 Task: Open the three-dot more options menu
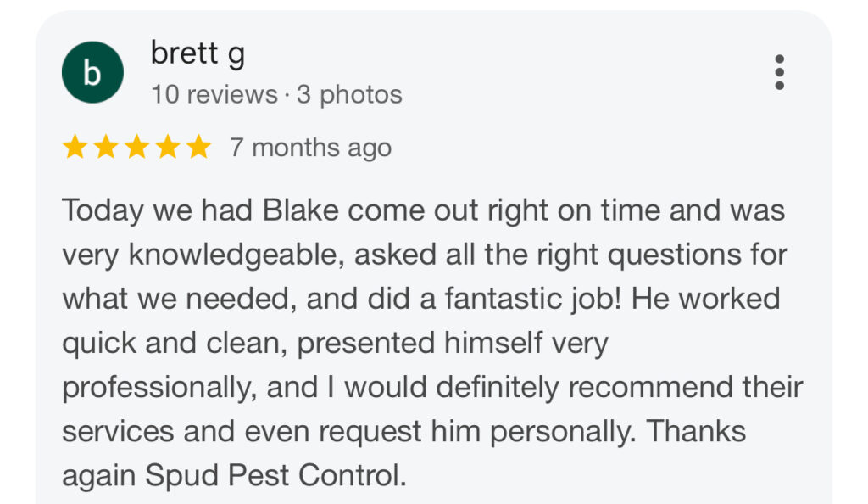tap(779, 73)
